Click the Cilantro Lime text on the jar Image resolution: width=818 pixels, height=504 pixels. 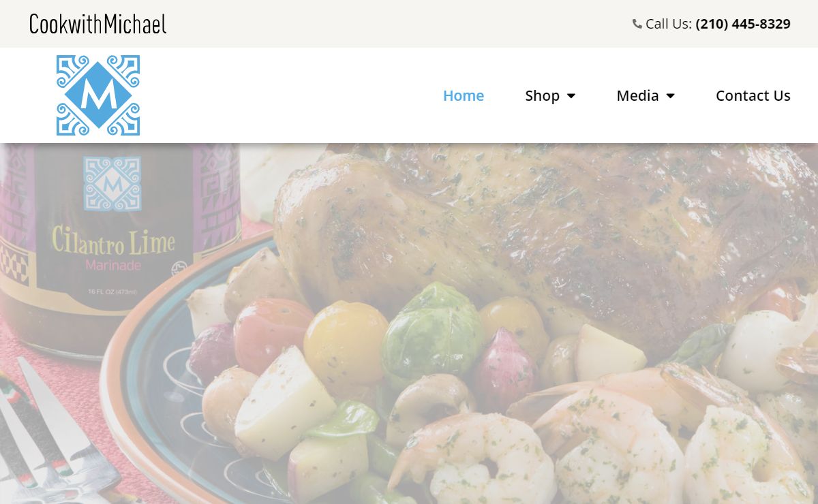pos(114,241)
